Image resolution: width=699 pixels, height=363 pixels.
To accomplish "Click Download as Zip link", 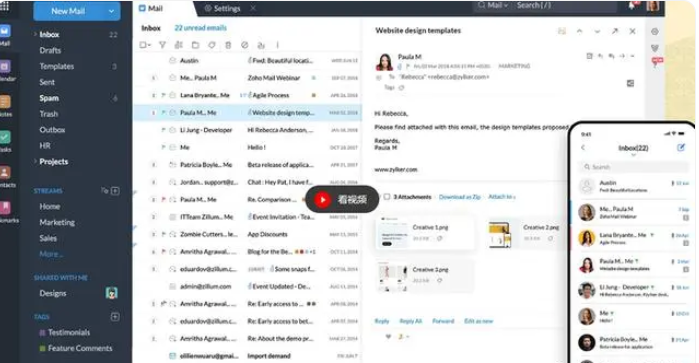I will click(460, 197).
